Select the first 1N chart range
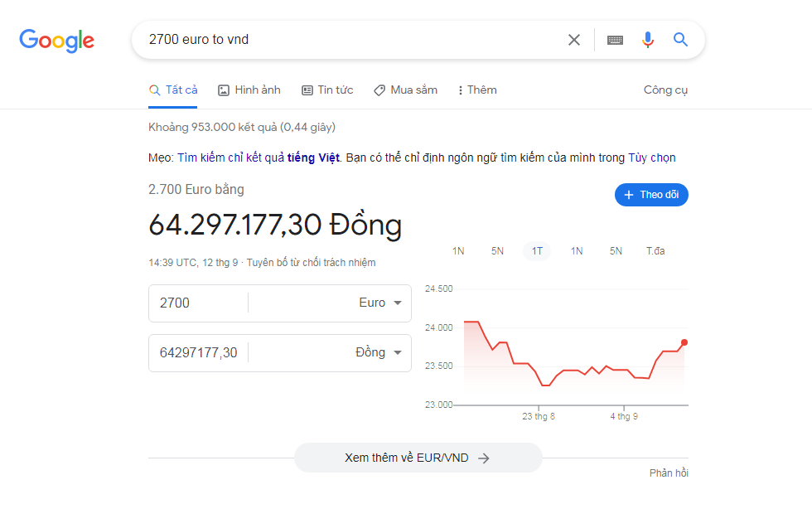 pyautogui.click(x=458, y=251)
